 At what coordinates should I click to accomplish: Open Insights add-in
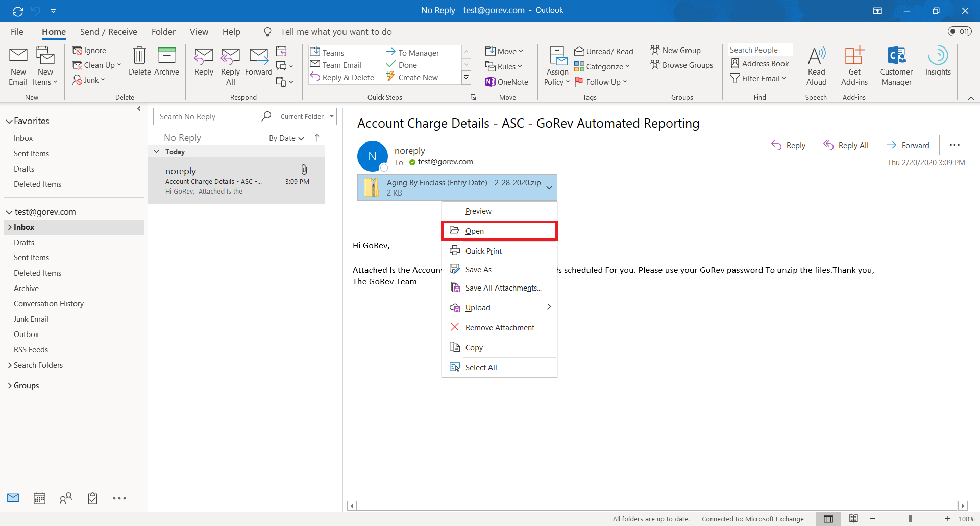[x=938, y=61]
